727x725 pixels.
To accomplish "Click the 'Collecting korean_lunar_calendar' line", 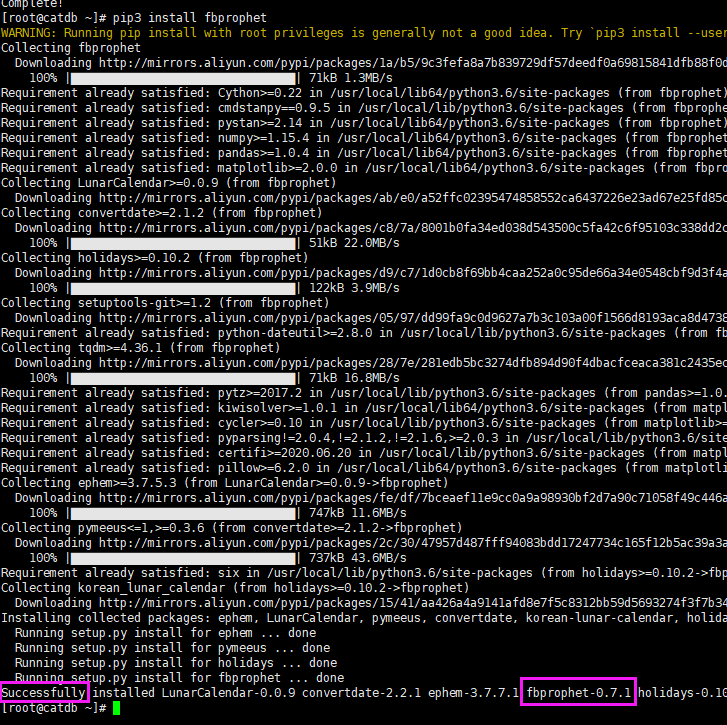I will point(235,588).
